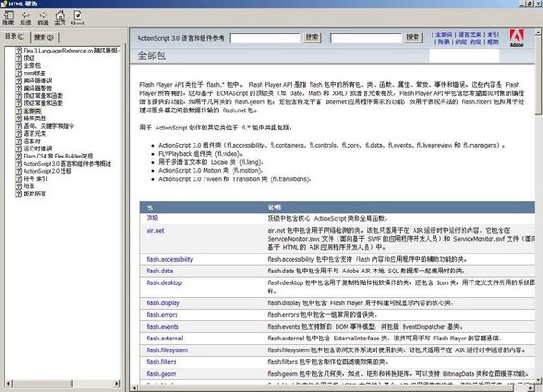The width and height of the screenshot is (543, 392).
Task: Open the air.net package link
Action: click(155, 231)
